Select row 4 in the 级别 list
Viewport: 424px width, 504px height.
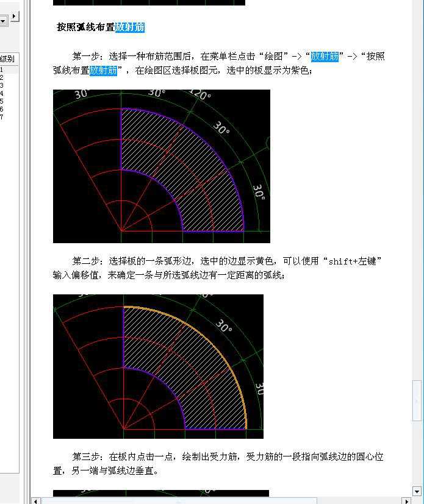pos(9,93)
